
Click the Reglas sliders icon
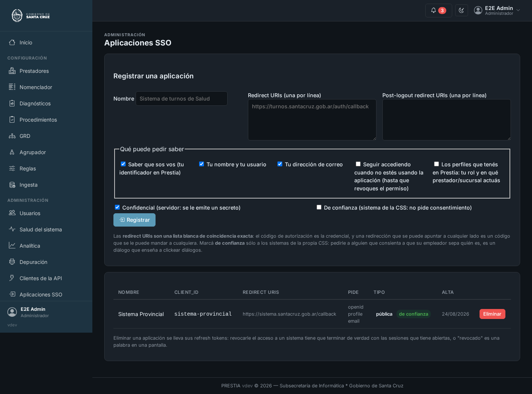click(x=12, y=168)
